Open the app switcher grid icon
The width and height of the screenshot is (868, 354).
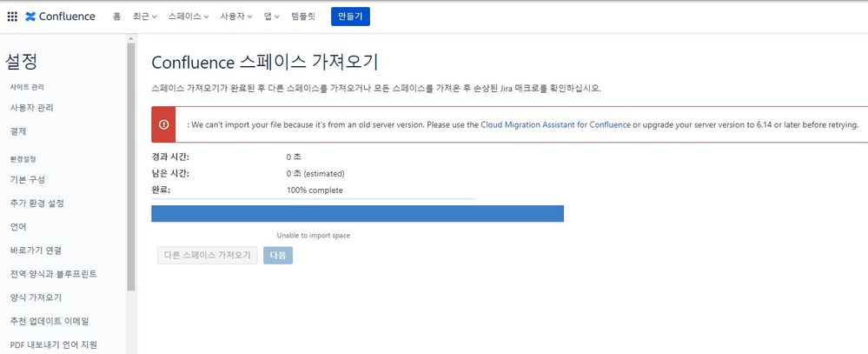coord(12,17)
